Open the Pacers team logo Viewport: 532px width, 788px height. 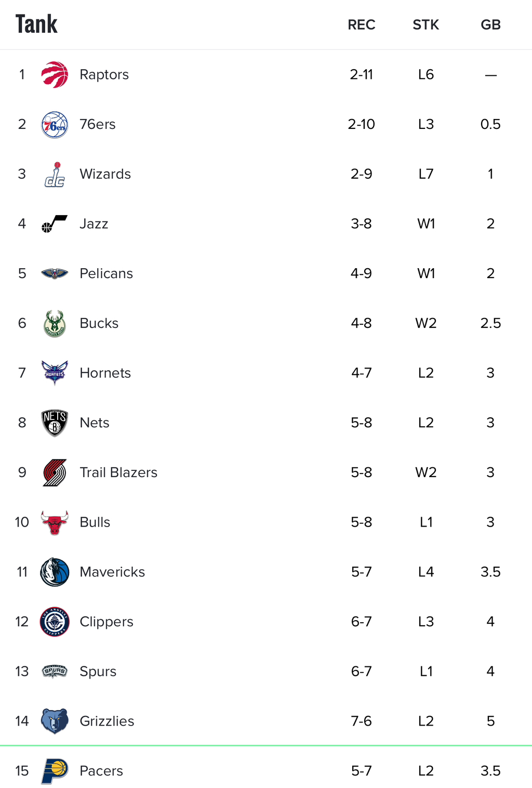pyautogui.click(x=55, y=771)
